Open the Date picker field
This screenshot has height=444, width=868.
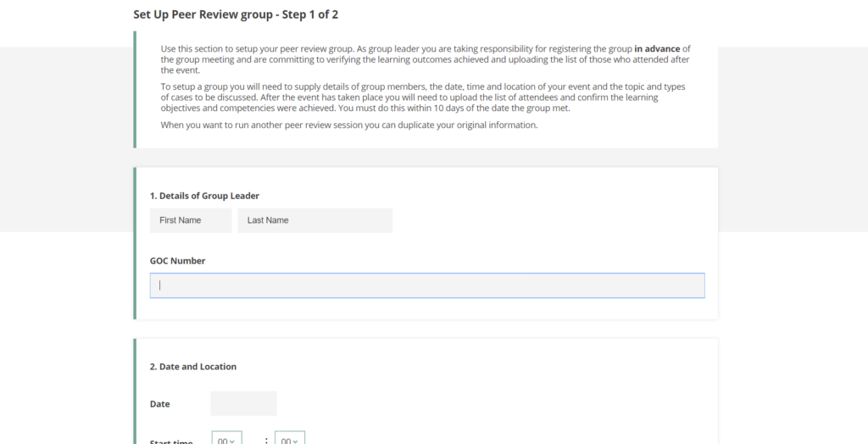(243, 403)
